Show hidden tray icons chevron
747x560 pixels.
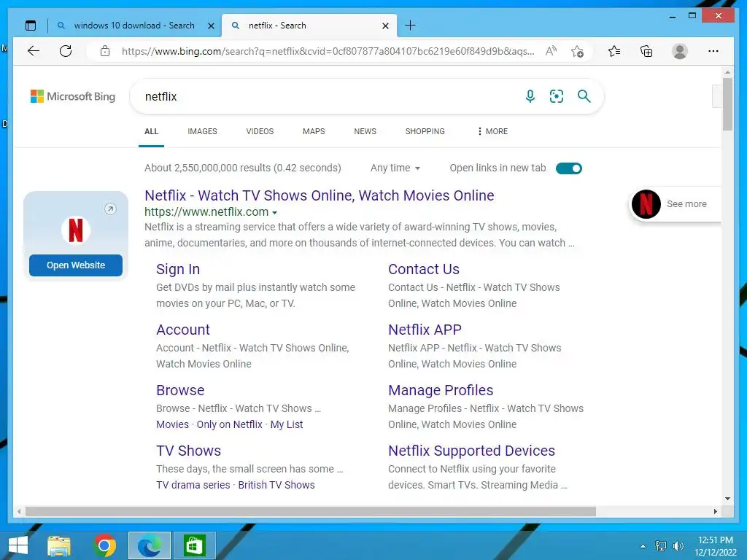[x=643, y=546]
